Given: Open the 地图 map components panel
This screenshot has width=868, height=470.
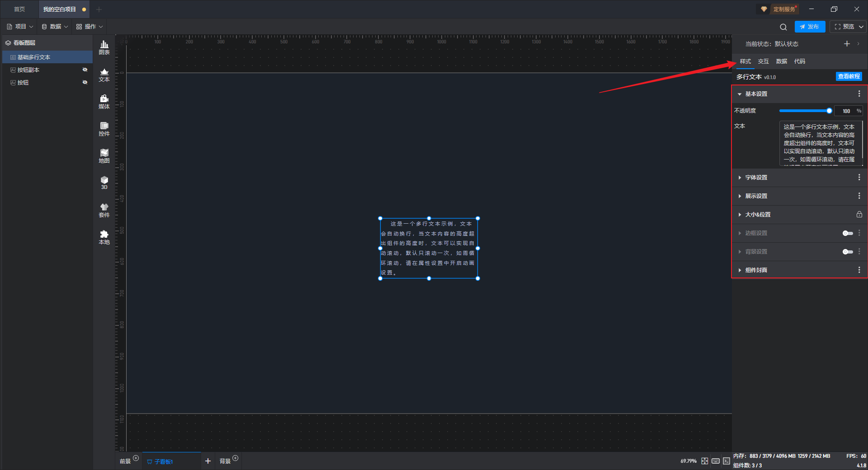Looking at the screenshot, I should pyautogui.click(x=104, y=156).
